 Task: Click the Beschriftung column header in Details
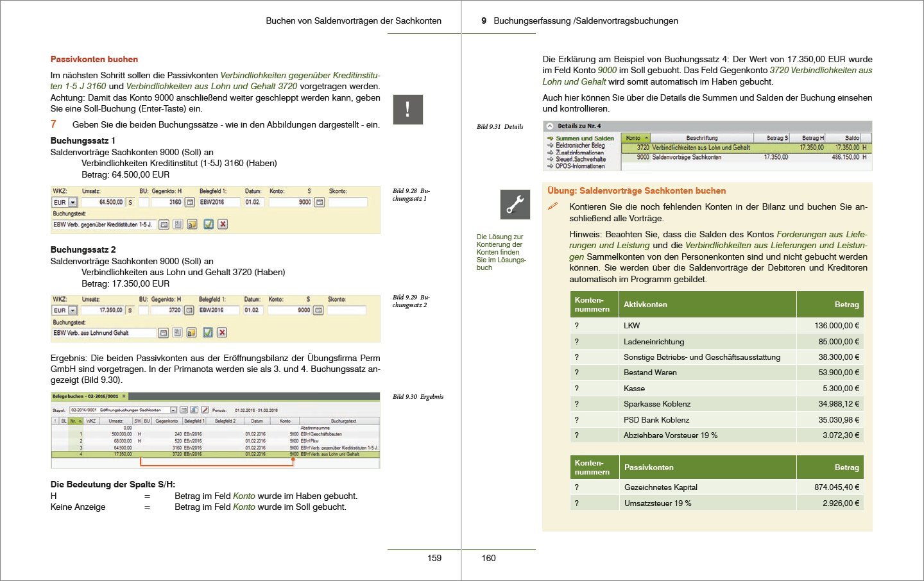pos(702,138)
